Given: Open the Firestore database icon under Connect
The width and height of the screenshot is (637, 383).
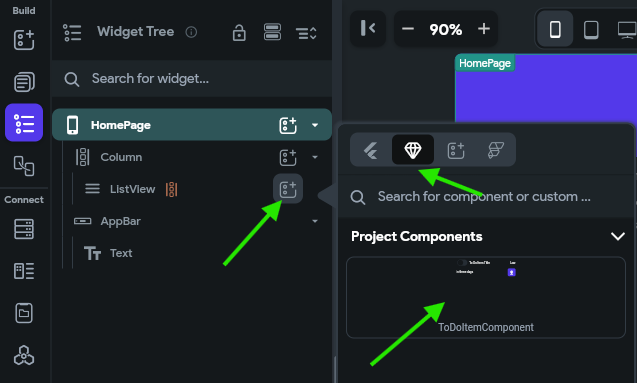Looking at the screenshot, I should (24, 229).
